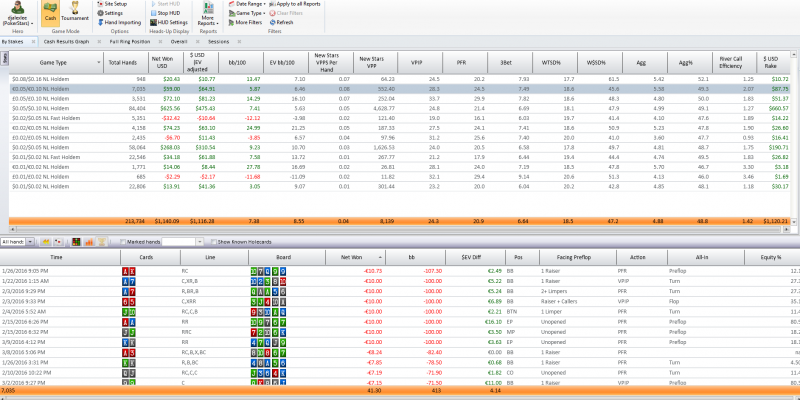Image resolution: width=800 pixels, height=400 pixels.
Task: Open More Reports dropdown
Action: [208, 14]
